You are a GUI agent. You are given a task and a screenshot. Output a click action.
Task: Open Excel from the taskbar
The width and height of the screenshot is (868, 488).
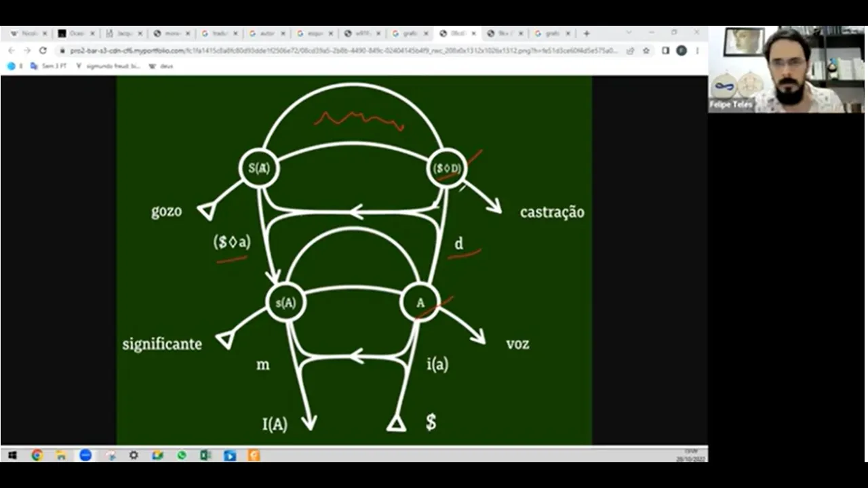(x=205, y=455)
